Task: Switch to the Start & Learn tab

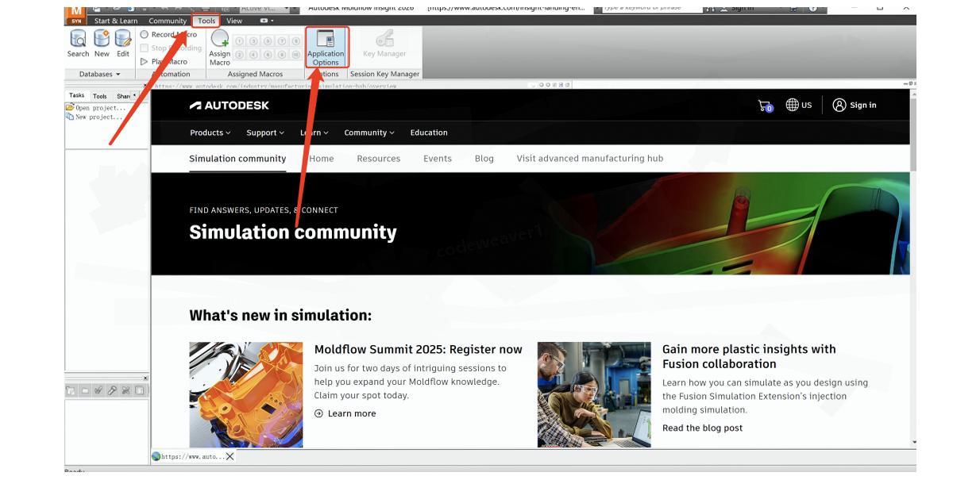Action: (116, 21)
